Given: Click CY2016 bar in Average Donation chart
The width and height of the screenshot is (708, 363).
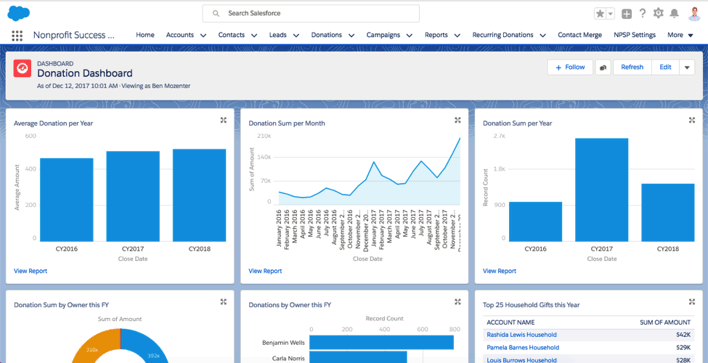Looking at the screenshot, I should pyautogui.click(x=67, y=200).
